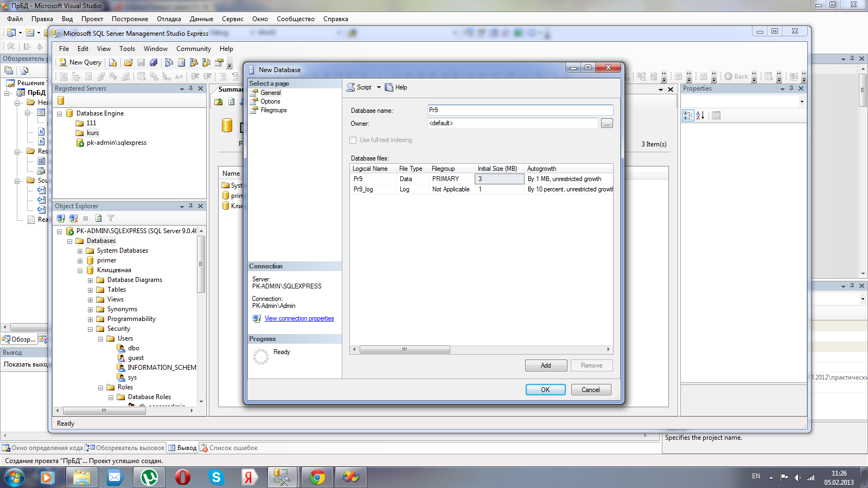Select the pk-admin\sqlexpress registered server
This screenshot has width=868, height=488.
116,143
